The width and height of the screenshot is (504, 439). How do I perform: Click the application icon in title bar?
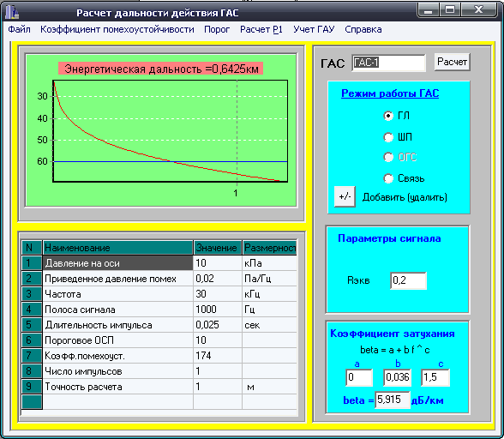click(12, 12)
